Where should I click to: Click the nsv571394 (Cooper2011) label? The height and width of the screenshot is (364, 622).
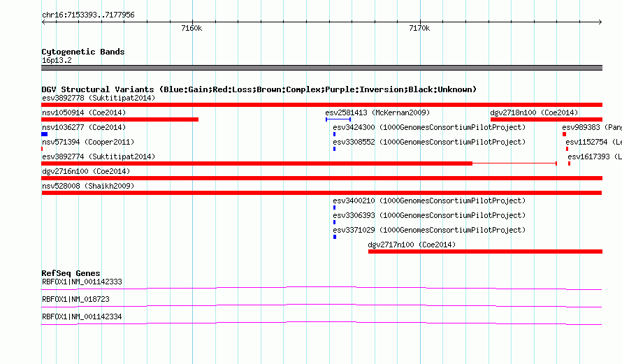[88, 142]
